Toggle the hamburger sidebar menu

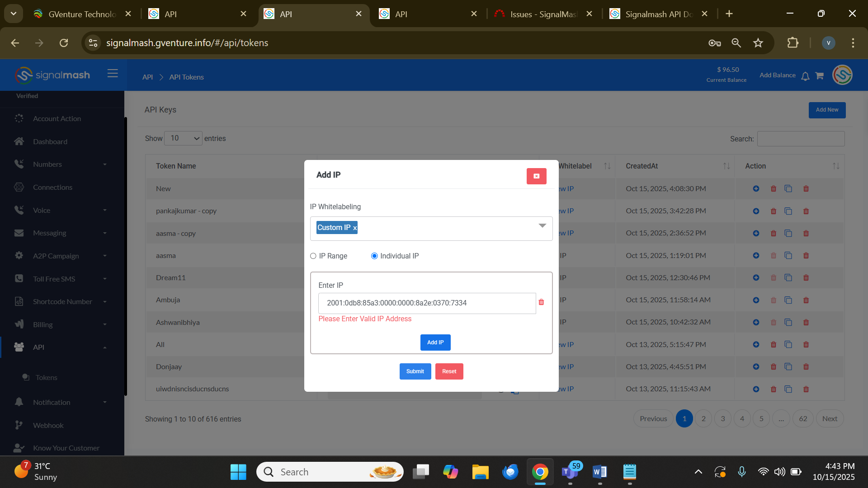point(113,74)
